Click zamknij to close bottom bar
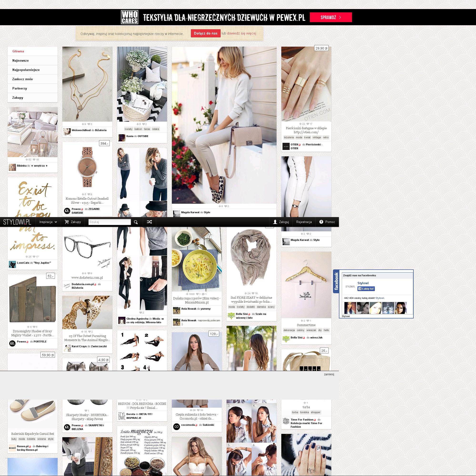Image resolution: width=476 pixels, height=476 pixels. point(329,374)
